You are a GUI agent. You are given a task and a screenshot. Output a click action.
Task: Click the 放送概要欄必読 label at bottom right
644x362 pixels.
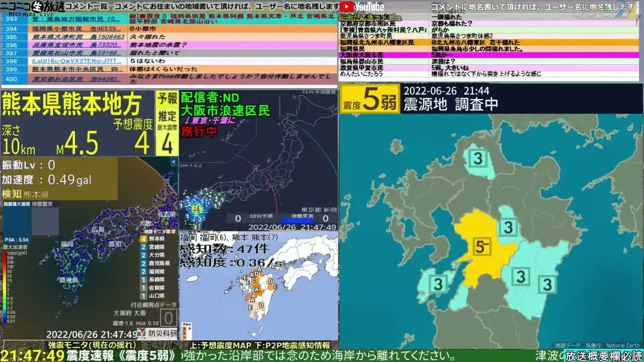tap(604, 356)
